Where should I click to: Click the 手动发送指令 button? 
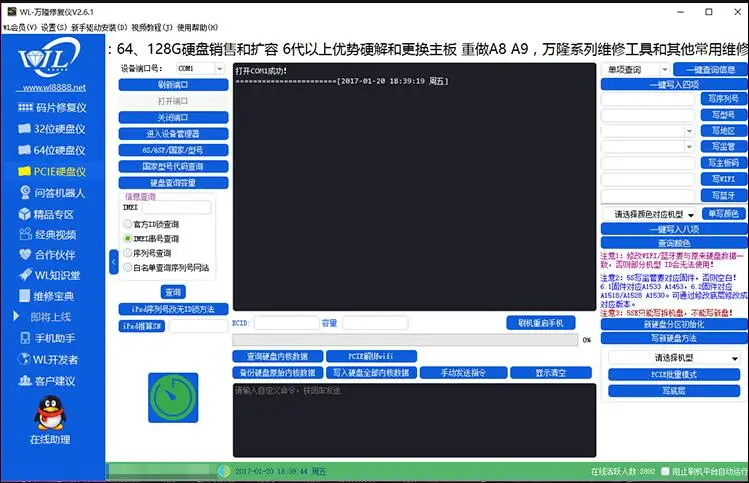pyautogui.click(x=463, y=373)
